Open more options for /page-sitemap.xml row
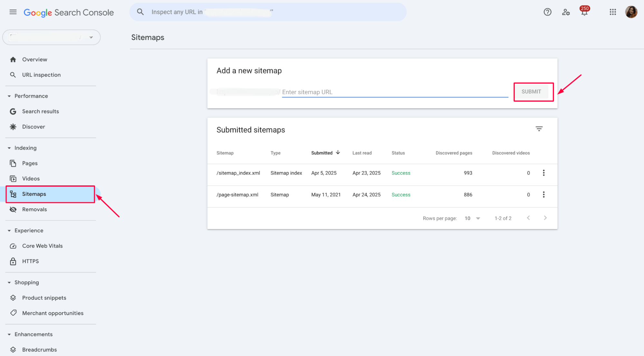This screenshot has height=356, width=644. pos(543,194)
